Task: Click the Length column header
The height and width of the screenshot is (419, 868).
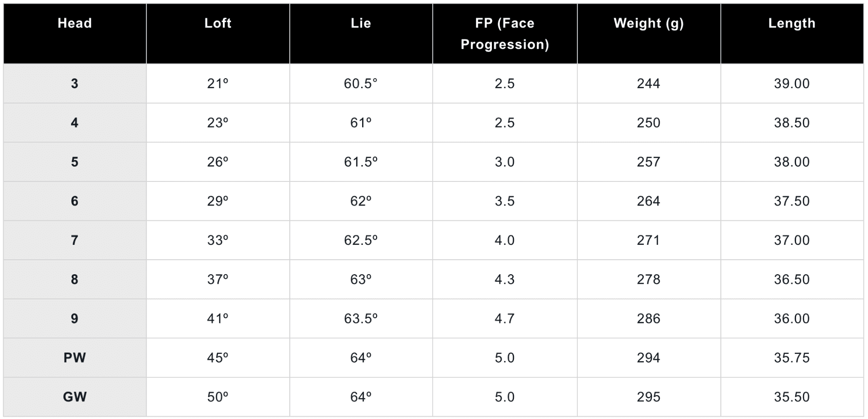Action: pyautogui.click(x=792, y=24)
